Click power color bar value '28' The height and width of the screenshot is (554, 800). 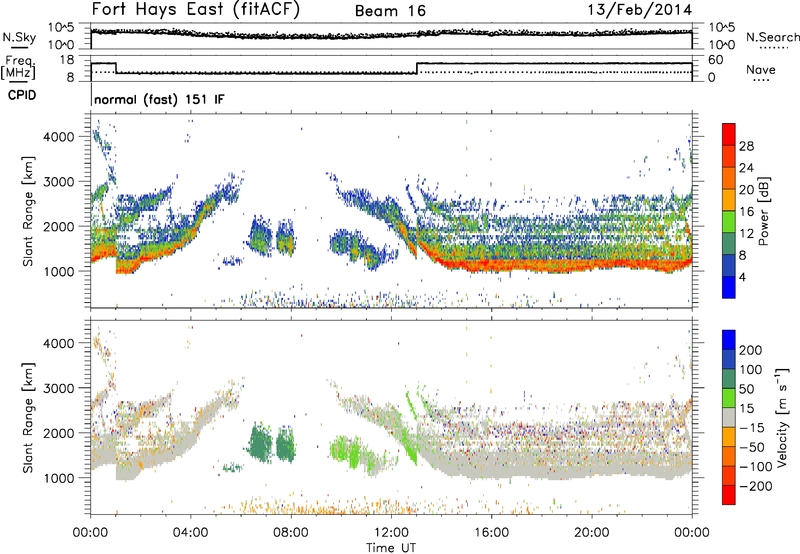coord(746,146)
